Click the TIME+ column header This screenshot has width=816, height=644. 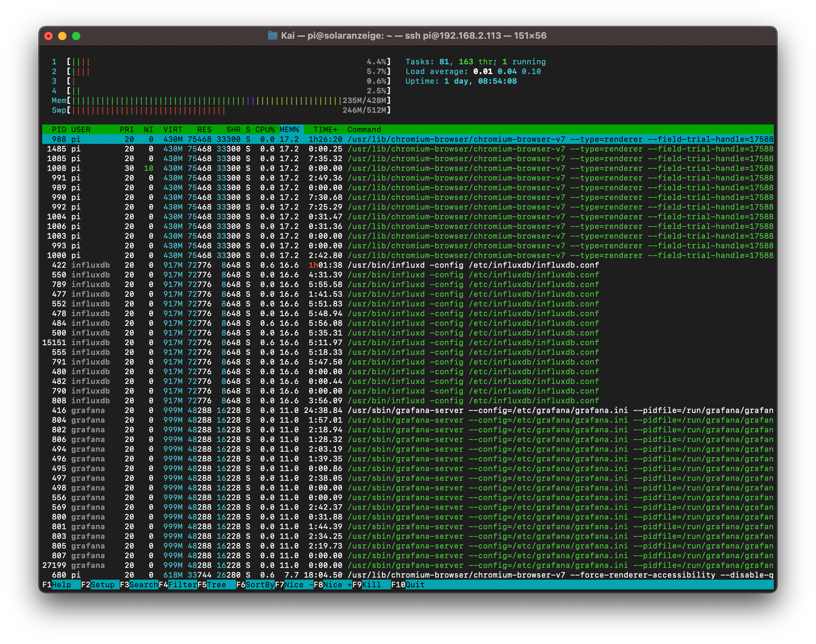click(325, 129)
